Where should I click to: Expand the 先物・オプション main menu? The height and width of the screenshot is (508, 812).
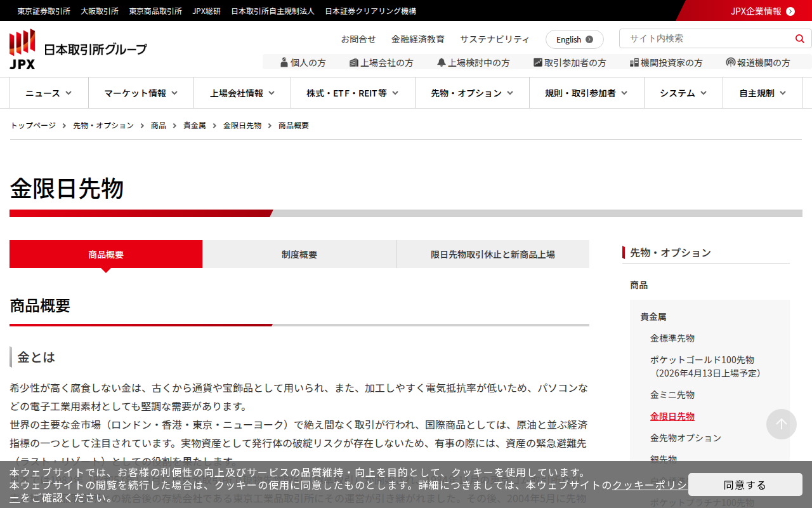click(x=472, y=93)
